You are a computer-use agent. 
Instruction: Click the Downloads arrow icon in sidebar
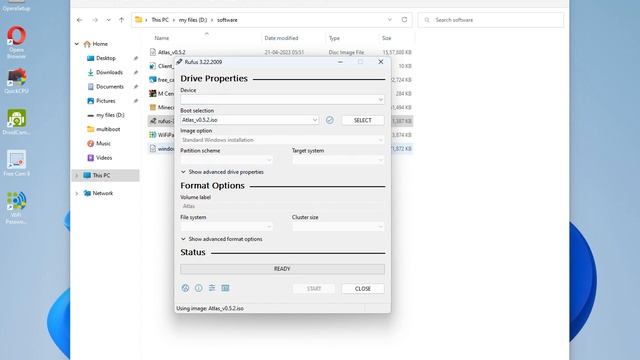(x=91, y=72)
